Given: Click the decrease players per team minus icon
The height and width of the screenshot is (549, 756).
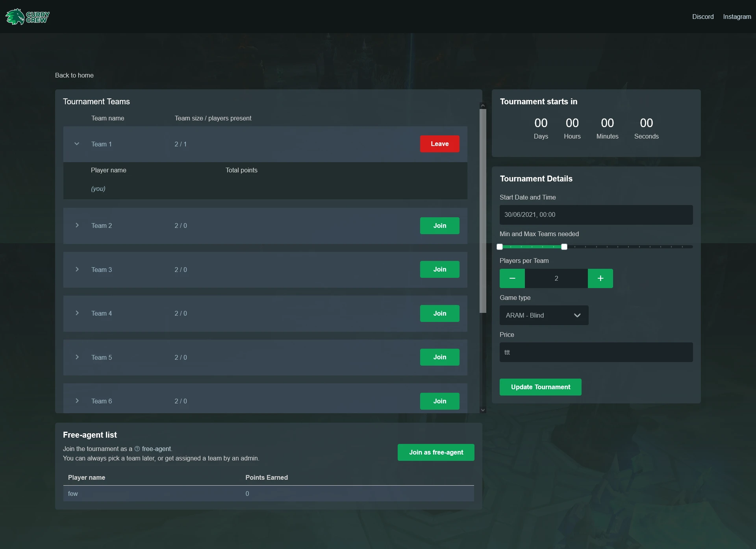Looking at the screenshot, I should (x=512, y=278).
